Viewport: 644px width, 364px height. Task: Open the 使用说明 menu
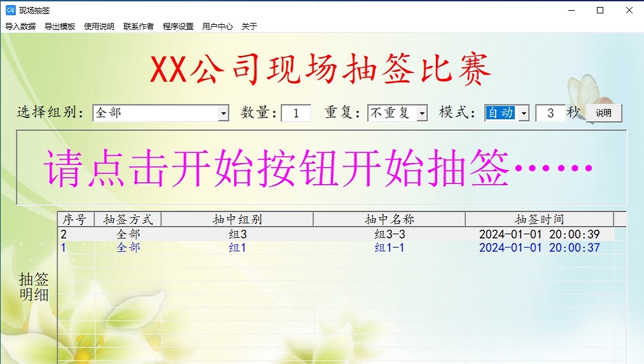pos(99,26)
